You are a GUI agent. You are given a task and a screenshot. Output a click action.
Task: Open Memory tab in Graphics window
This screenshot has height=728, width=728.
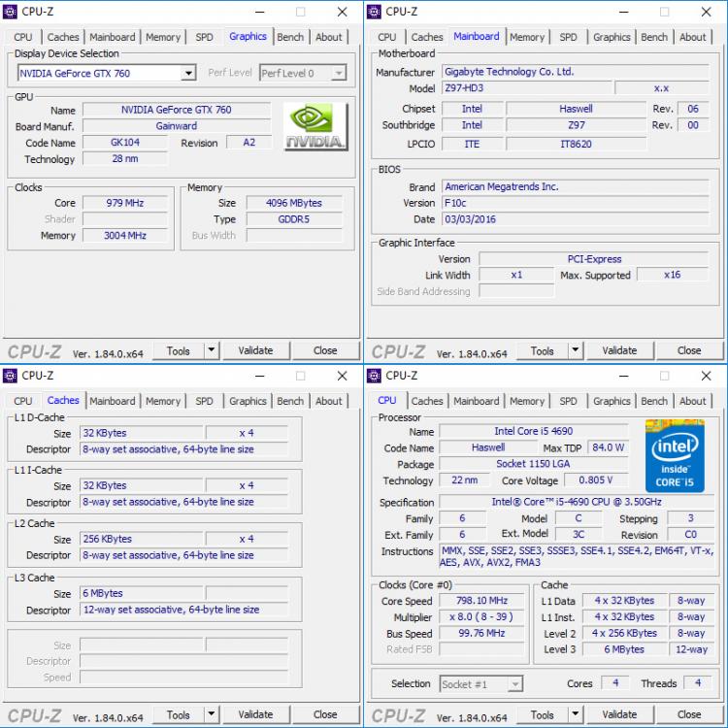click(x=163, y=37)
